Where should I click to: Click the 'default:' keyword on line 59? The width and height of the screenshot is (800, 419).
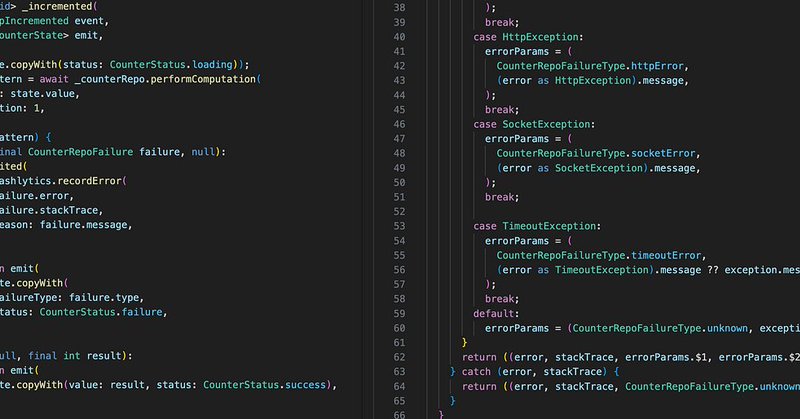coord(496,314)
